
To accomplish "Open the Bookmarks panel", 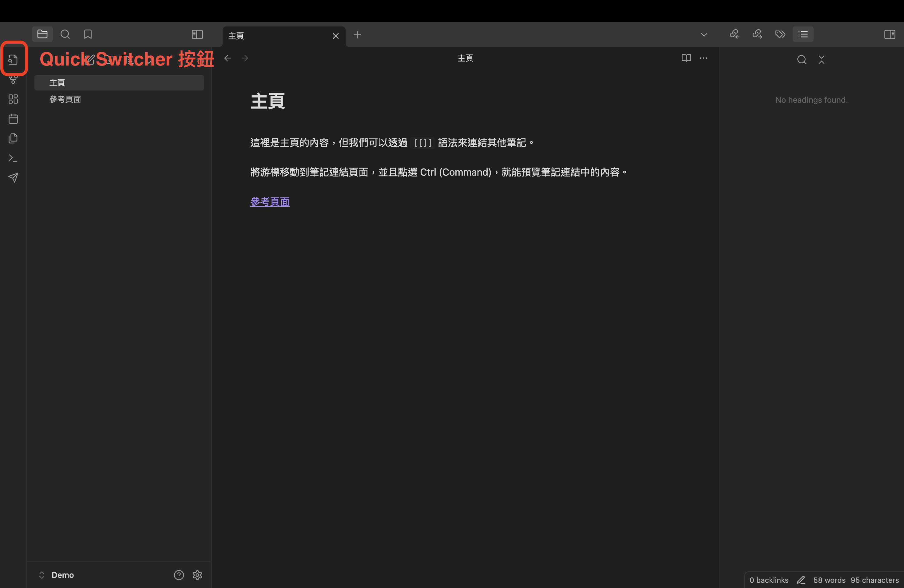I will 88,34.
